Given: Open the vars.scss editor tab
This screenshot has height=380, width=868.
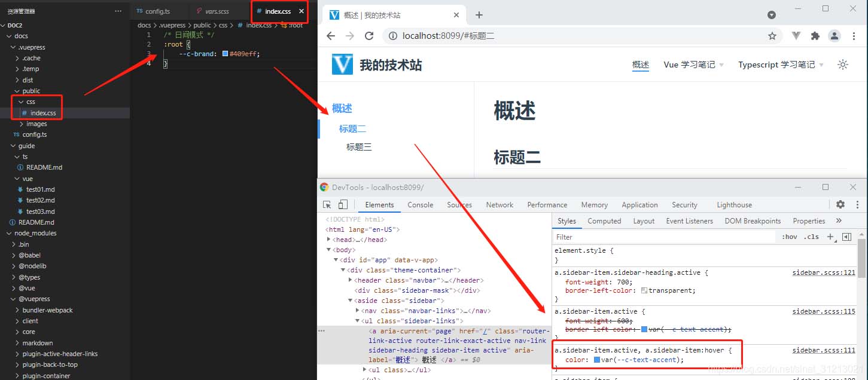Looking at the screenshot, I should click(217, 11).
